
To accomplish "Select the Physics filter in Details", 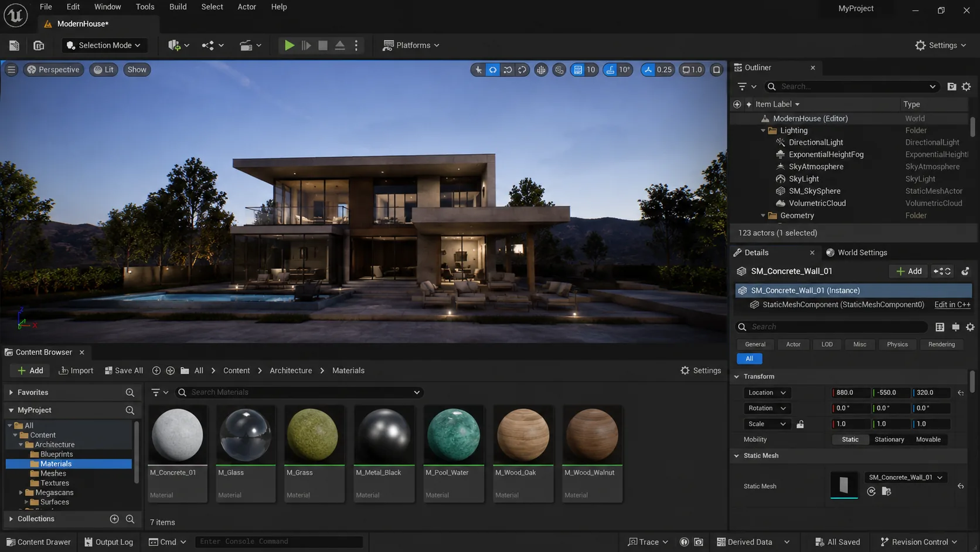I will click(x=897, y=344).
